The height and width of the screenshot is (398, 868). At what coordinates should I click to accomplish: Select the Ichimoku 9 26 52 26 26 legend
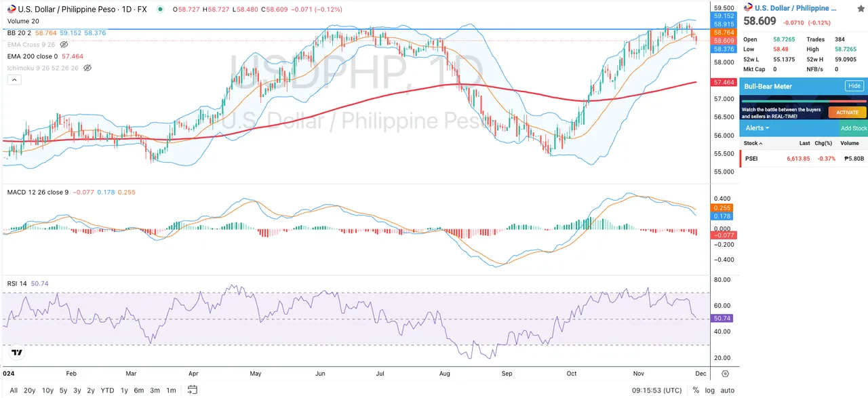click(43, 68)
